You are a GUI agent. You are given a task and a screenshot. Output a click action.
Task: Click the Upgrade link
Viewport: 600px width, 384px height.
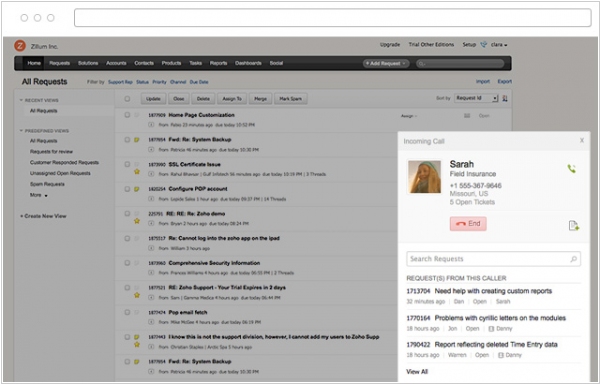point(390,45)
